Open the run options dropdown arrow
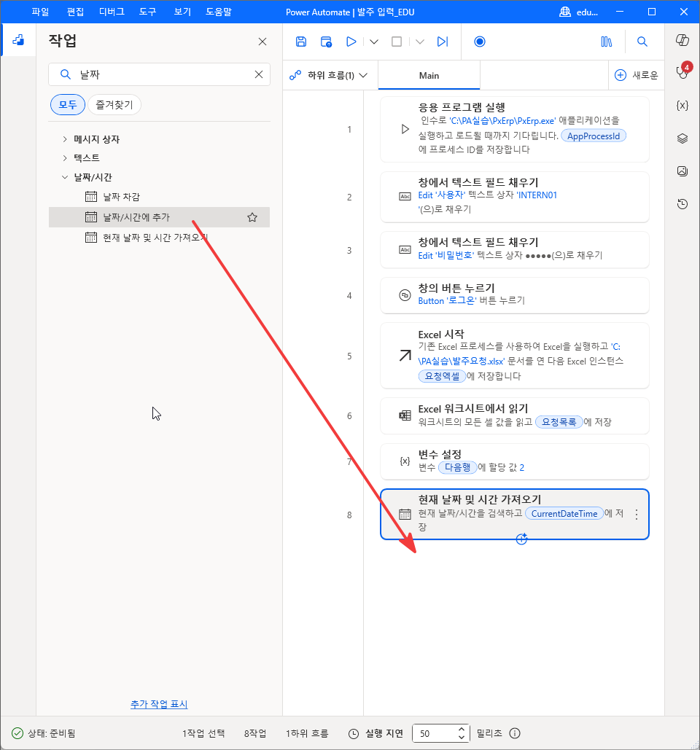700x750 pixels. pyautogui.click(x=374, y=42)
